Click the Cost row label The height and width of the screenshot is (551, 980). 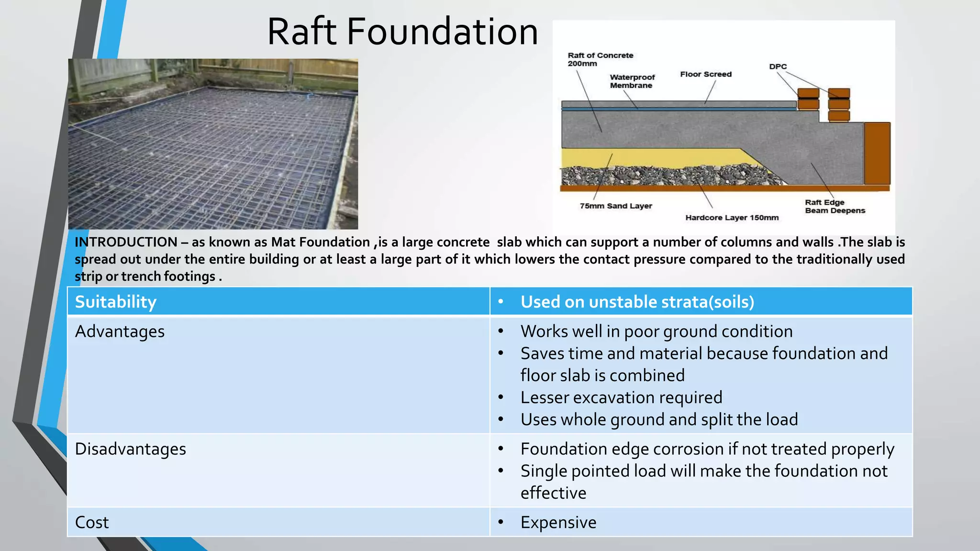pyautogui.click(x=92, y=522)
